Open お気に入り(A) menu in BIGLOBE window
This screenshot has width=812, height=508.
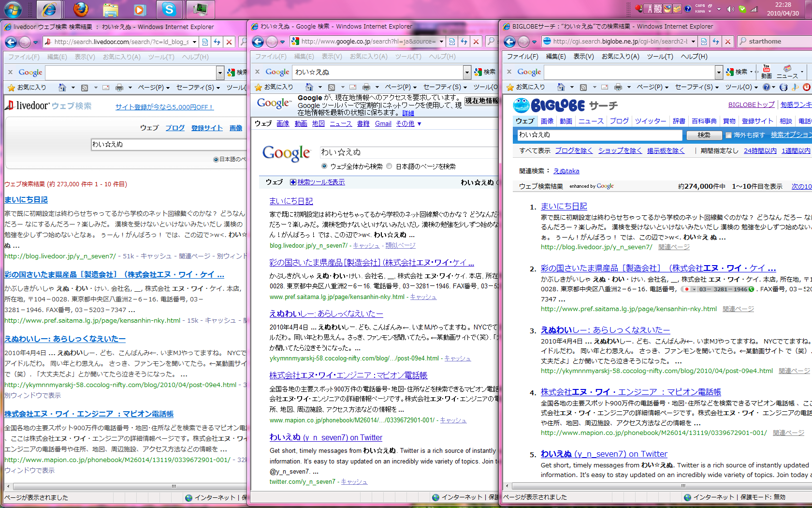click(620, 57)
